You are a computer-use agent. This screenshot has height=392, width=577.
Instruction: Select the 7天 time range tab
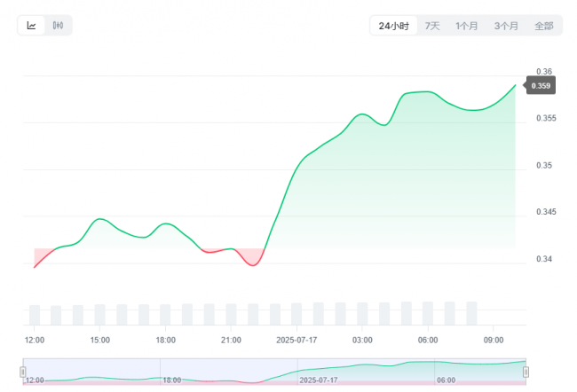tap(432, 26)
